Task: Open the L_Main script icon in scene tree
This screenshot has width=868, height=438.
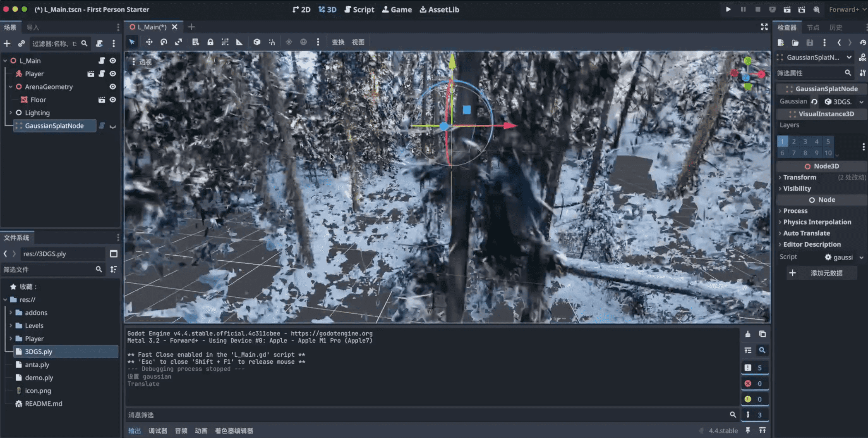Action: 101,61
